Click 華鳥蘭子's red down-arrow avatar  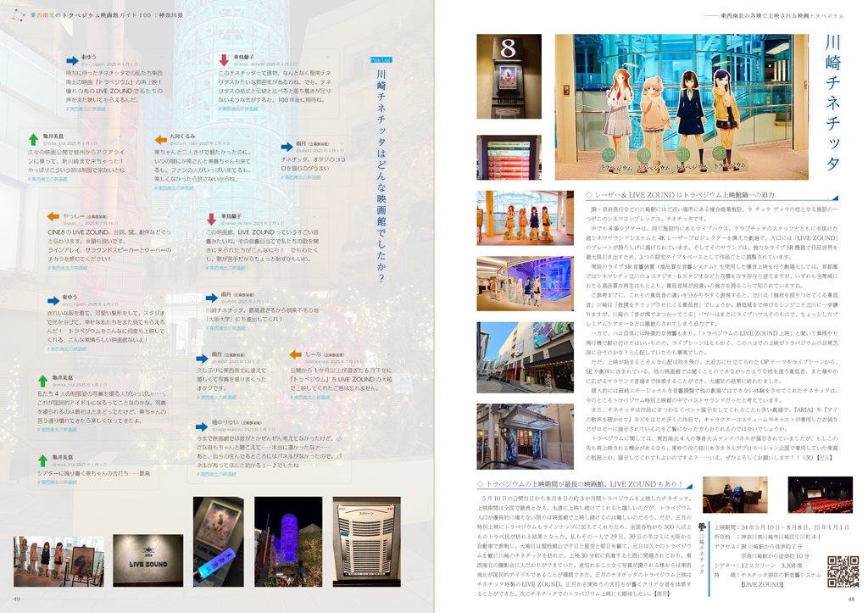click(224, 60)
